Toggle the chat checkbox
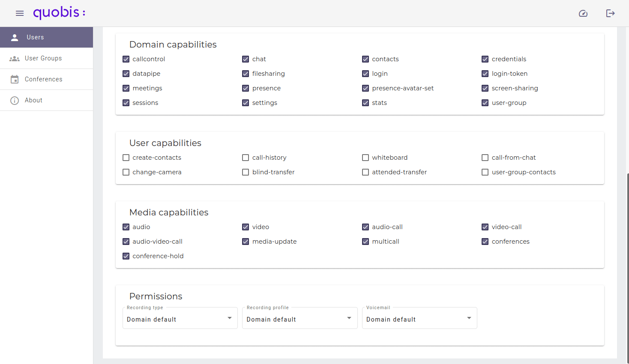The height and width of the screenshot is (364, 629). [246, 59]
